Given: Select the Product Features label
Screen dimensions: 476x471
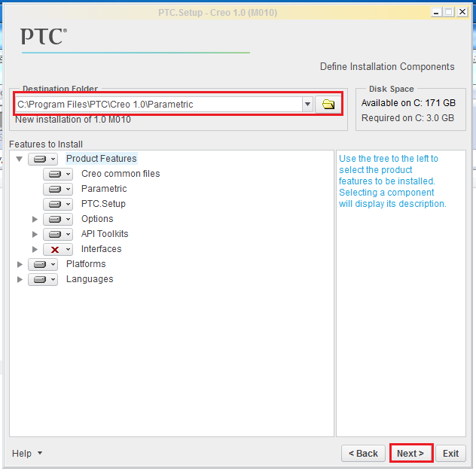Looking at the screenshot, I should (102, 159).
